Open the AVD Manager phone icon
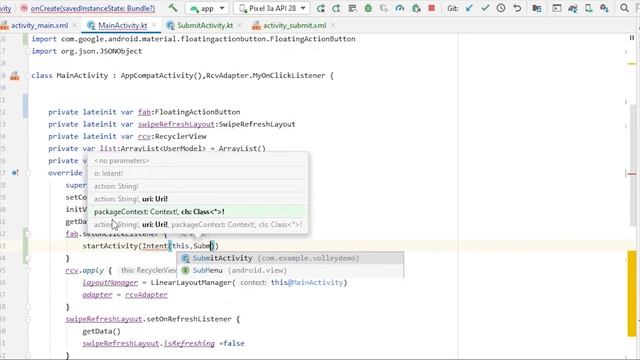This screenshot has width=640, height=360. tap(588, 8)
